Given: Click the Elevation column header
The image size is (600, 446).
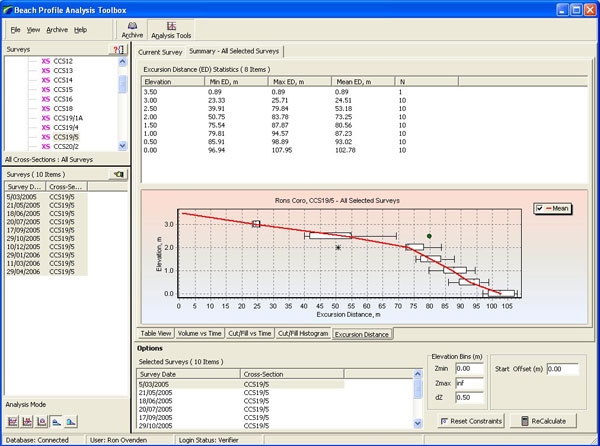Looking at the screenshot, I should click(x=160, y=79).
